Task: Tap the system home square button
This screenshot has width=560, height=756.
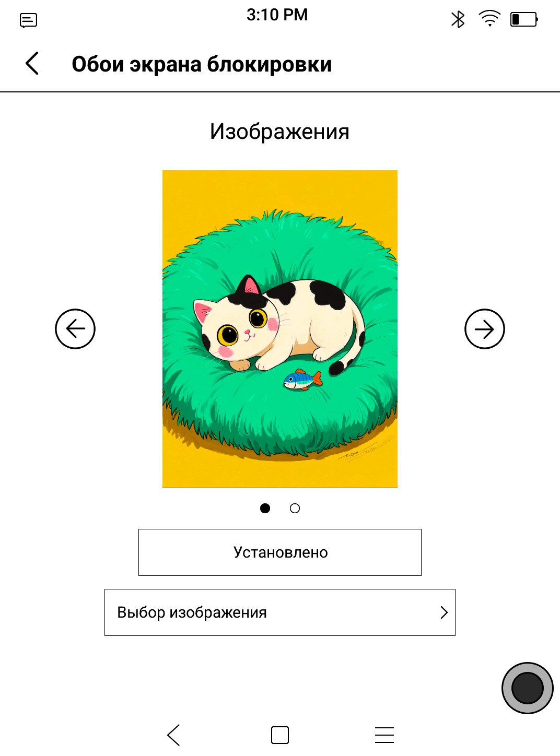Action: (280, 735)
